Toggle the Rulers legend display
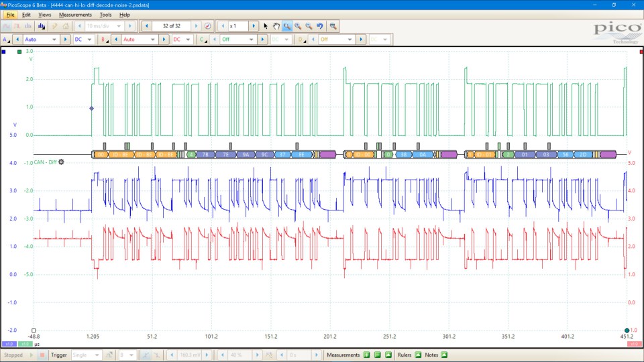 pyautogui.click(x=418, y=355)
